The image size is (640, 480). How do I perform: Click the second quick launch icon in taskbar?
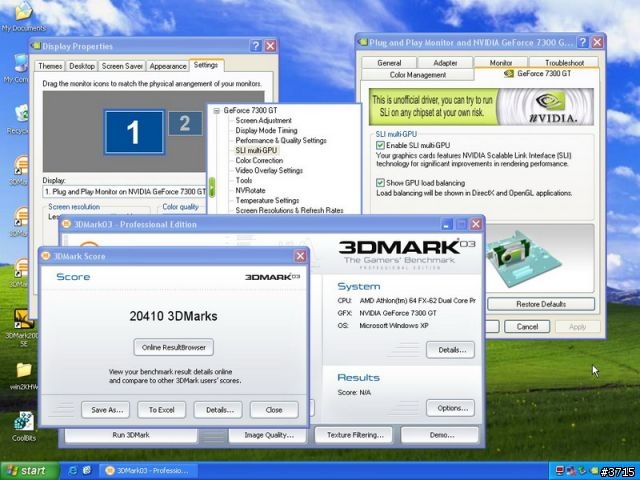87,470
